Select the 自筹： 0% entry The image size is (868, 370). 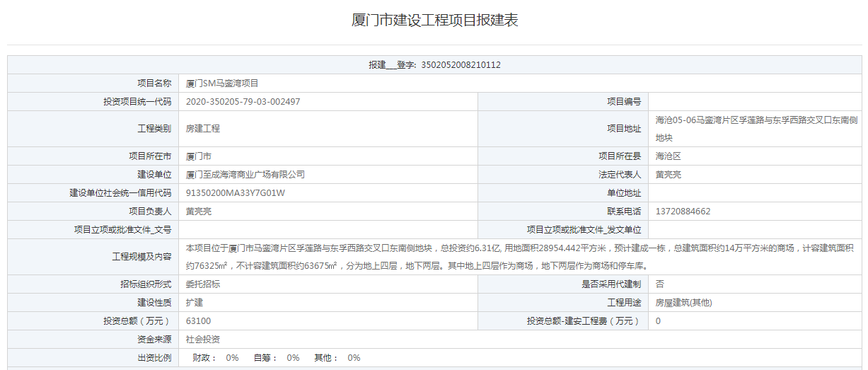coord(277,358)
